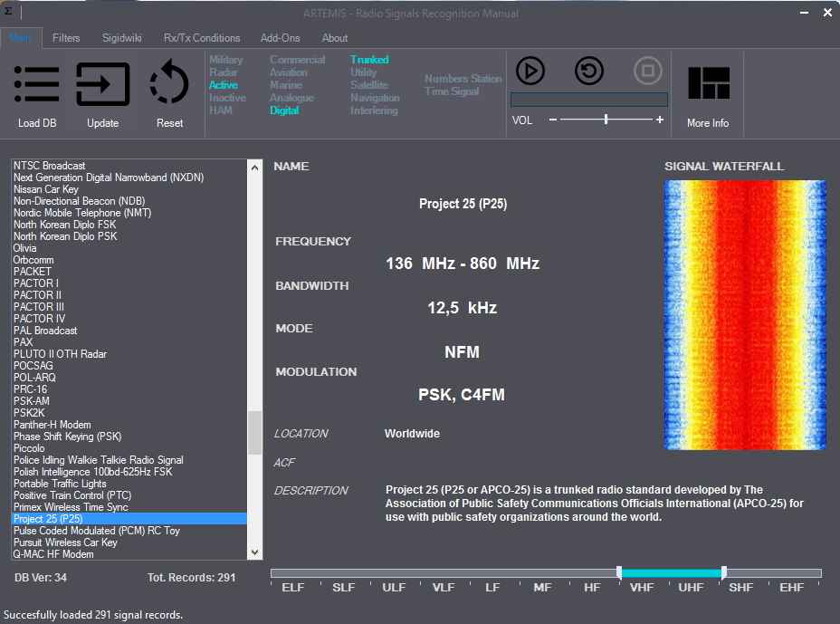Click the volume slider handle
This screenshot has height=624, width=840.
click(606, 119)
